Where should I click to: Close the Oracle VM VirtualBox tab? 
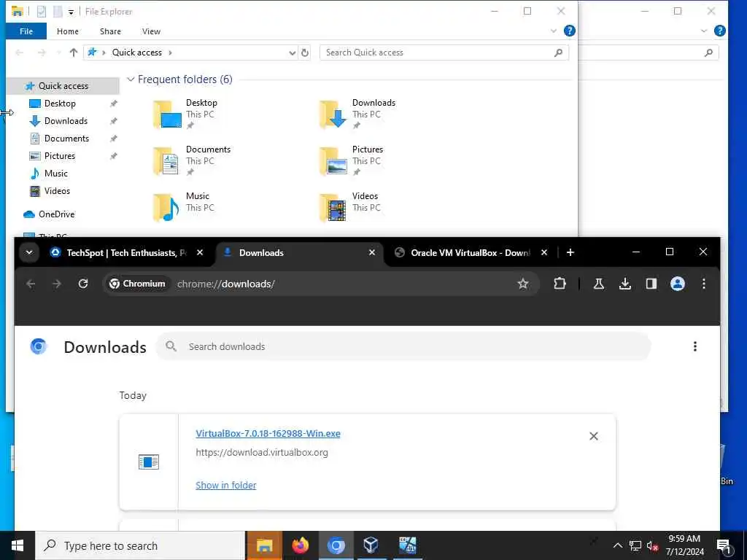click(x=544, y=252)
